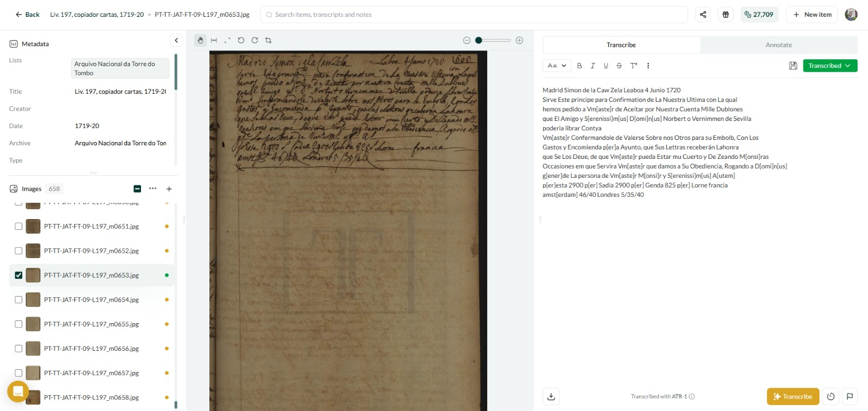
Task: Download the transcript via download icon
Action: pyautogui.click(x=551, y=396)
